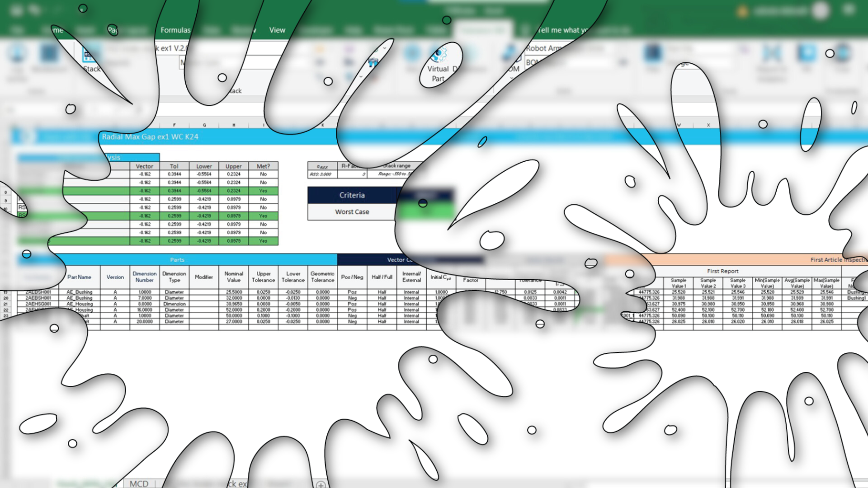The height and width of the screenshot is (488, 868).
Task: Click the First Report header cell
Action: (x=722, y=271)
